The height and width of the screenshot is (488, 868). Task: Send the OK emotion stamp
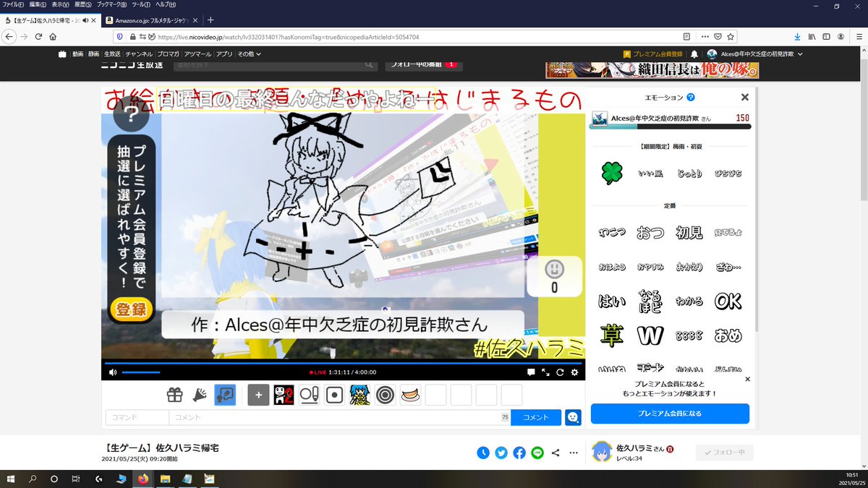pos(728,300)
